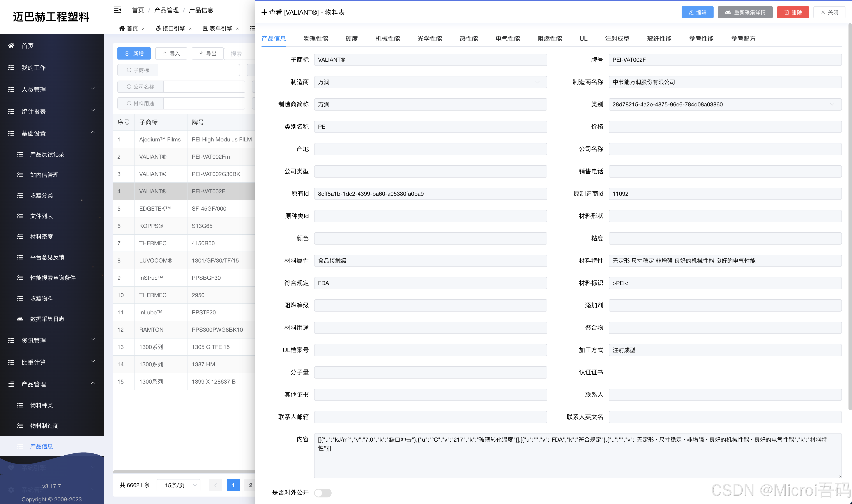The height and width of the screenshot is (504, 852).
Task: Switch to the 阻燃性能 tab
Action: [x=550, y=38]
